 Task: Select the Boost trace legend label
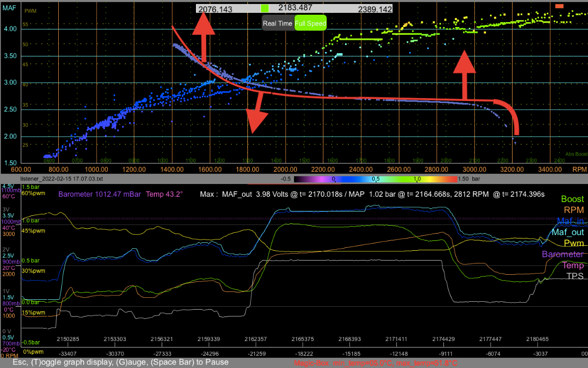coord(572,199)
